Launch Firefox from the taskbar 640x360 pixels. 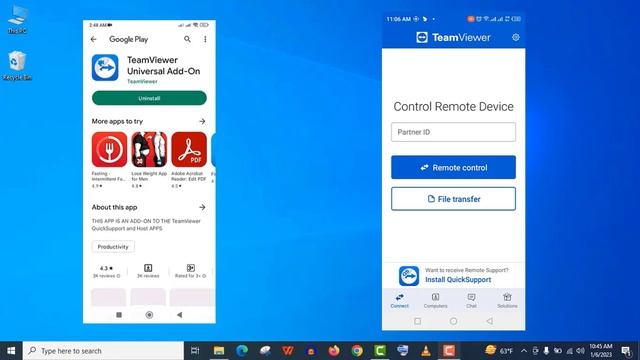334,351
